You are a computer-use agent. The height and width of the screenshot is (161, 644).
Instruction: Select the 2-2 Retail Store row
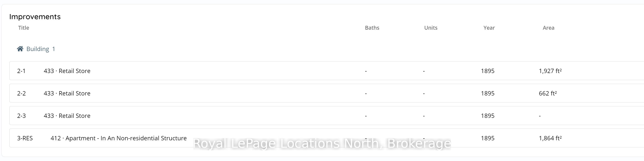click(327, 93)
